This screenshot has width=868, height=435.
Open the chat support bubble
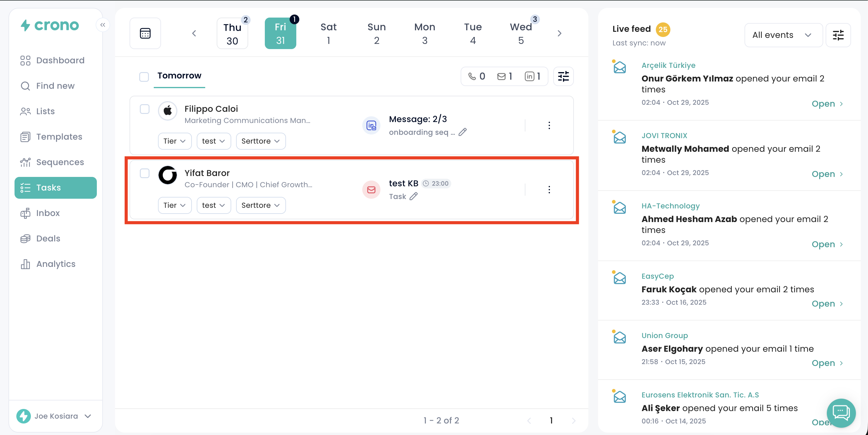pos(841,412)
